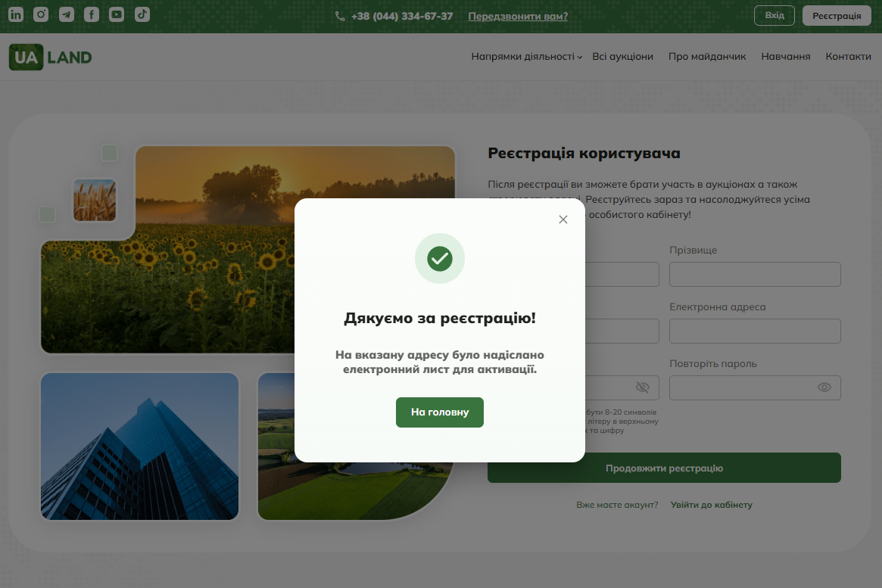Open the YouTube social icon
Screen dimensions: 882x588
[x=117, y=14]
